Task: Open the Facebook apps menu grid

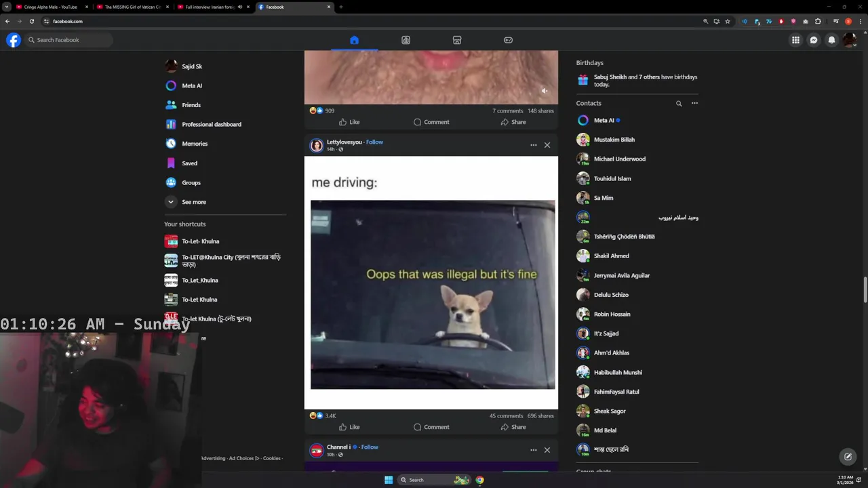Action: [x=795, y=40]
